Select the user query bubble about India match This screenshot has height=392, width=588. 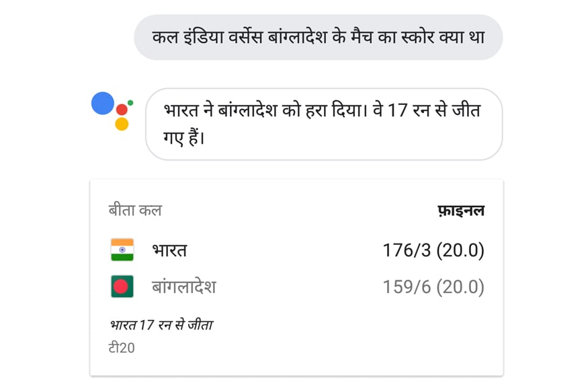tap(318, 38)
